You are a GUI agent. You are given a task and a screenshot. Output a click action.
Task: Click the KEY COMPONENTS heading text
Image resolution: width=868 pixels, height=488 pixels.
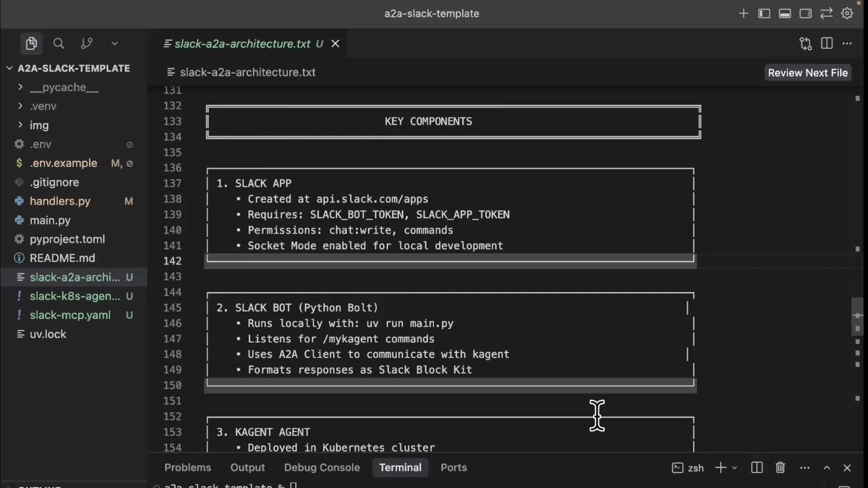(428, 121)
